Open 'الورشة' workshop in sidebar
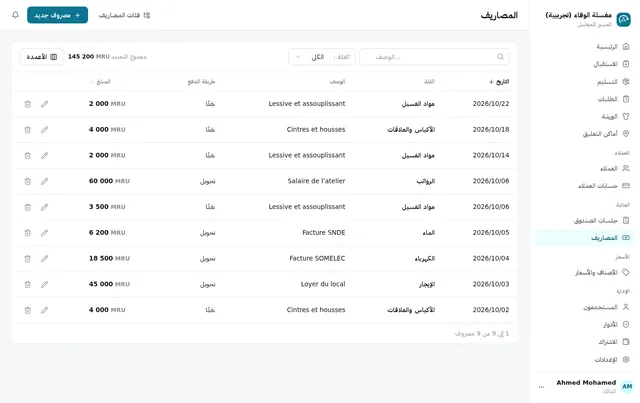Viewport: 640px width, 403px height. point(584,116)
